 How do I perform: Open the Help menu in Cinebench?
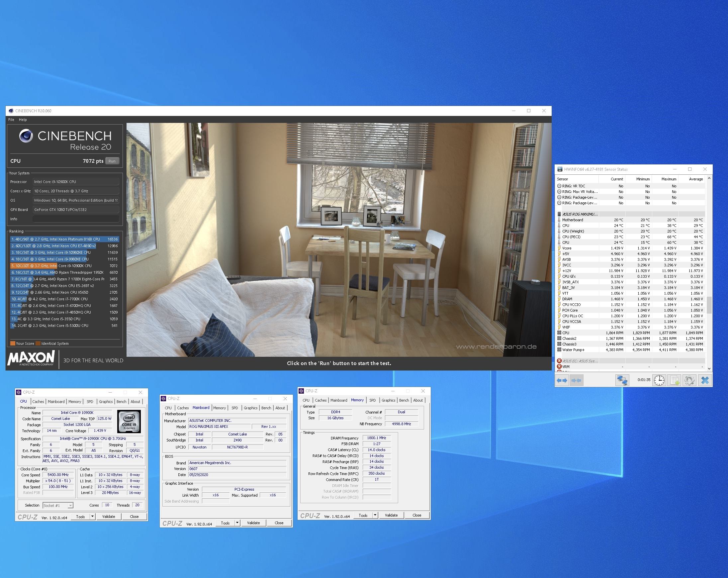click(x=23, y=120)
